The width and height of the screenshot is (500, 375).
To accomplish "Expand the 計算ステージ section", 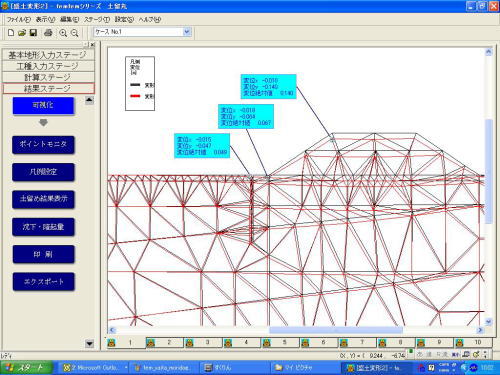I will (x=48, y=77).
